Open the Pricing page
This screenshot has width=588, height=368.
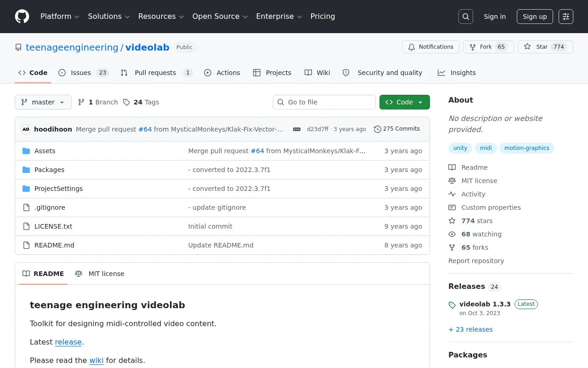pyautogui.click(x=322, y=17)
